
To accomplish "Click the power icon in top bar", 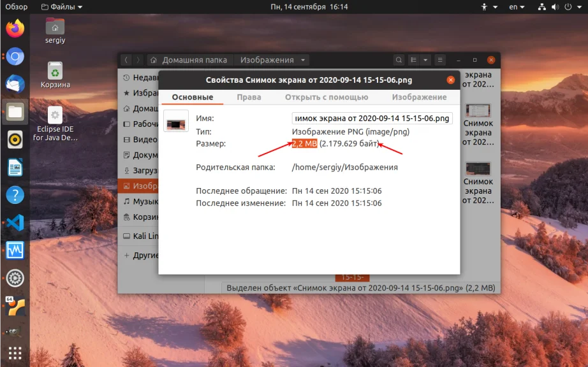I will [568, 7].
